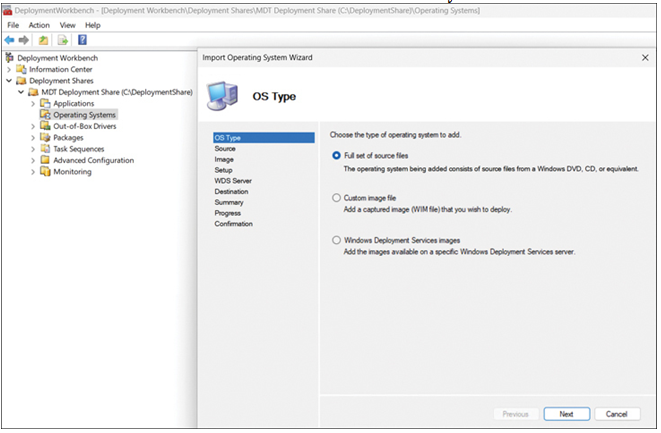This screenshot has width=661, height=433.
Task: Choose the Custom image file radio button
Action: pos(336,198)
